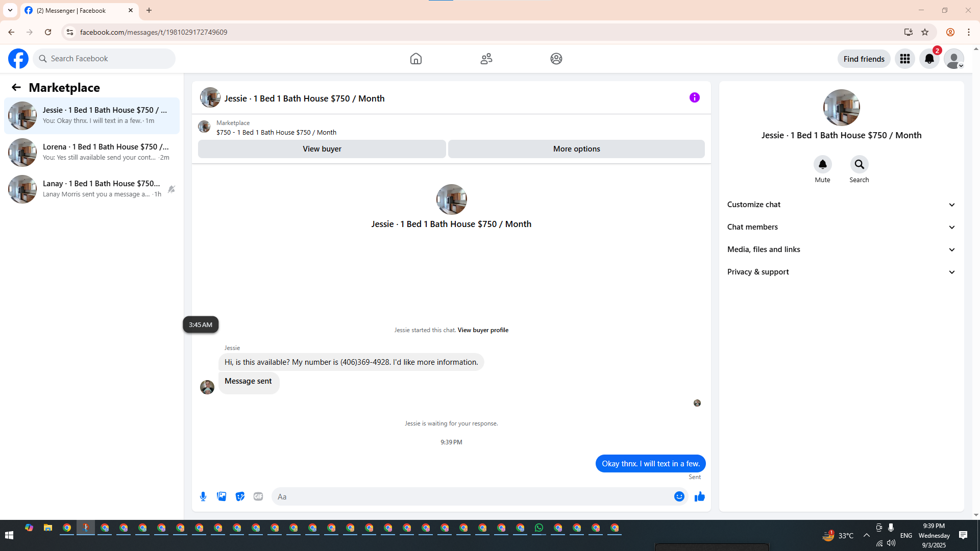Open a new browser tab
980x551 pixels.
point(149,10)
